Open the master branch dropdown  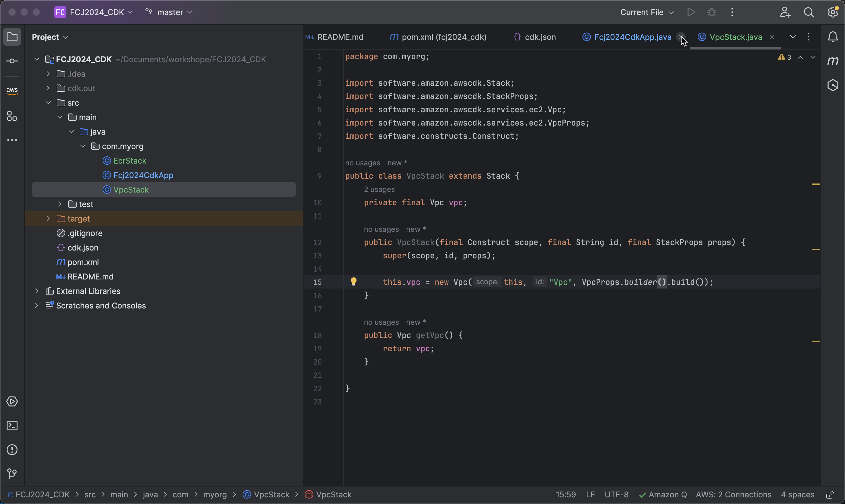(x=169, y=12)
